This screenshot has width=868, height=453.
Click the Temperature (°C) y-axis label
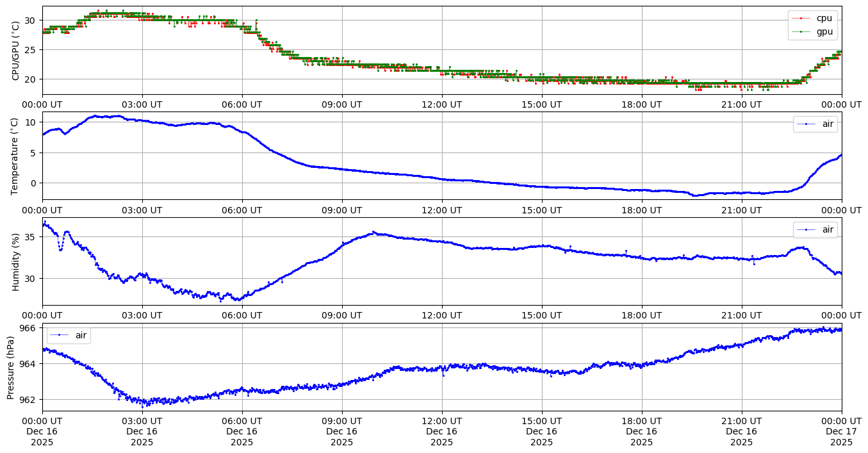[x=16, y=156]
